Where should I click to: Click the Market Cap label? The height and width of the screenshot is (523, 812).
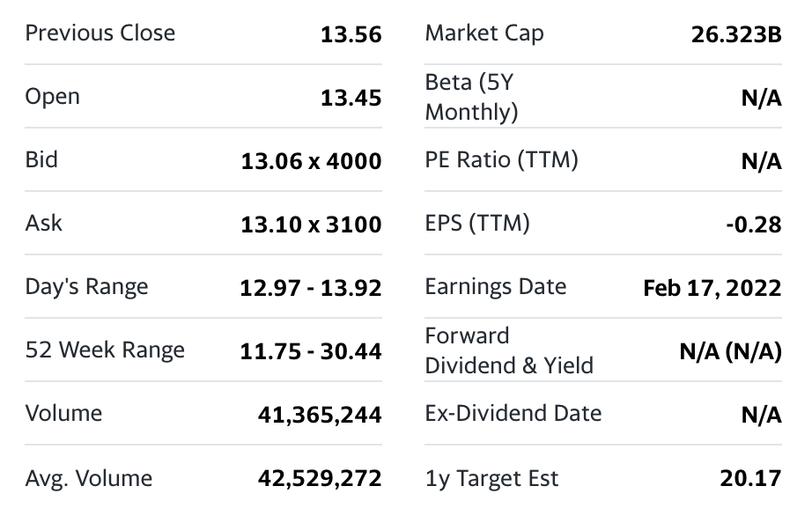[484, 33]
